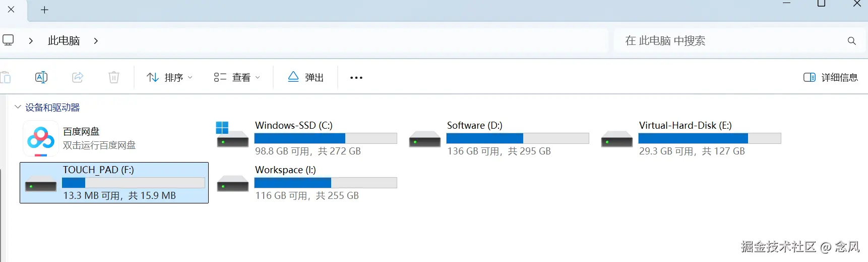The image size is (868, 262).
Task: Open the three-dots more options menu
Action: (x=356, y=78)
